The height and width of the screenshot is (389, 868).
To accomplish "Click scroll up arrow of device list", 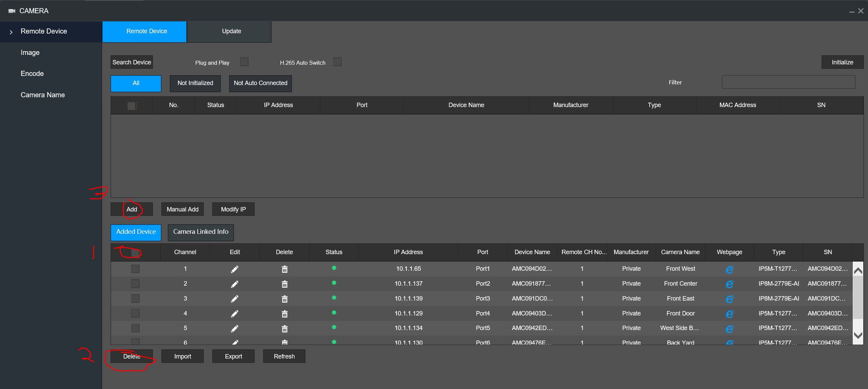I will tap(858, 270).
